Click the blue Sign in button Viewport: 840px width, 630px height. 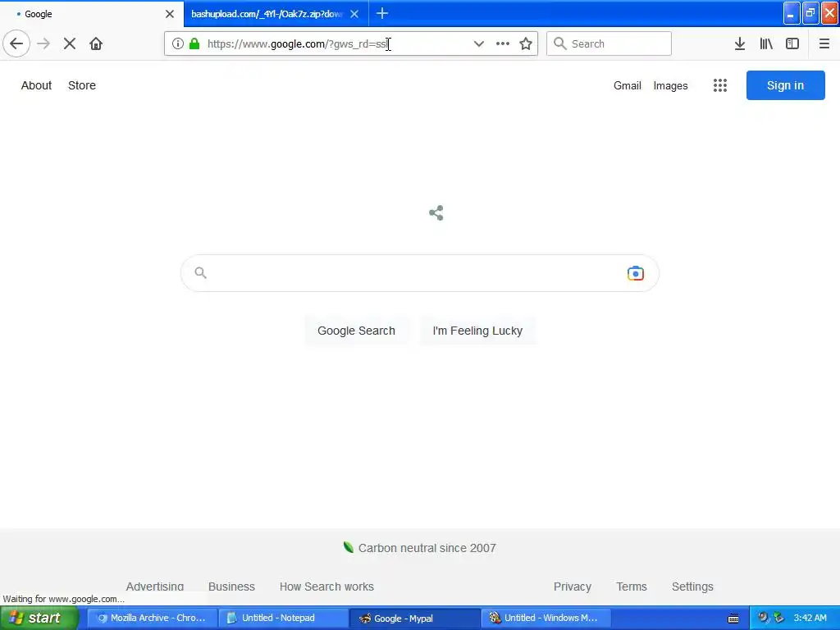[785, 85]
